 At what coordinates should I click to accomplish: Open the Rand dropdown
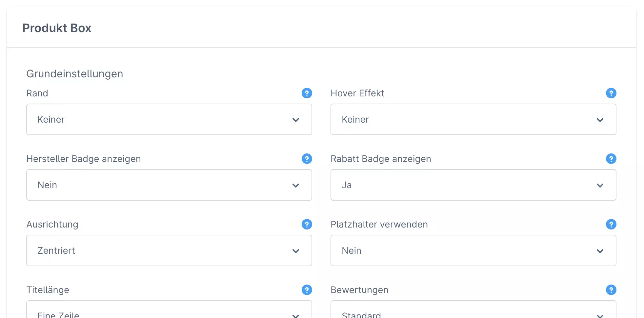[169, 119]
